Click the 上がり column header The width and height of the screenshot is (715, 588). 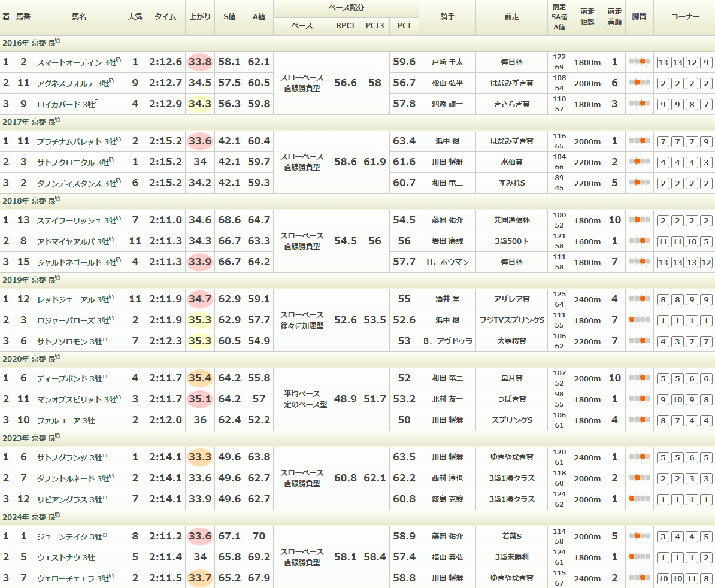(x=199, y=17)
